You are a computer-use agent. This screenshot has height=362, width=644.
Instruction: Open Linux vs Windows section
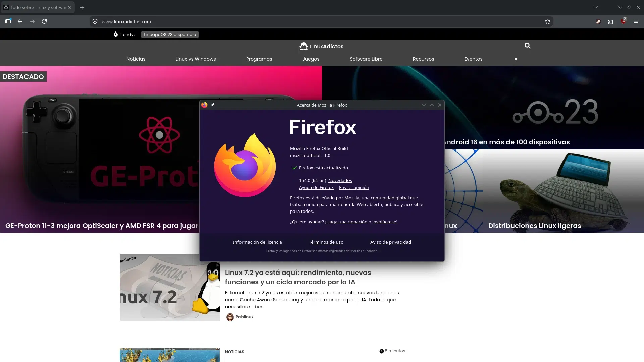[196, 59]
